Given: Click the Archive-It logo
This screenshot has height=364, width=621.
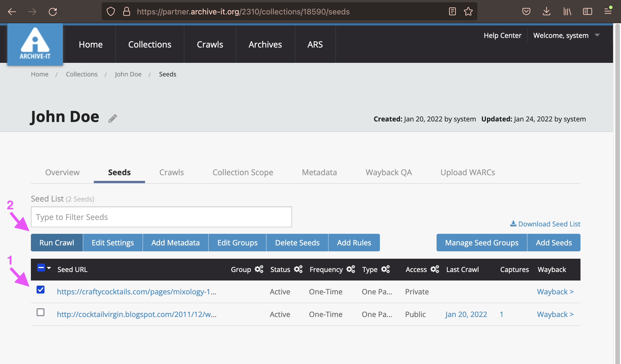Looking at the screenshot, I should click(35, 44).
